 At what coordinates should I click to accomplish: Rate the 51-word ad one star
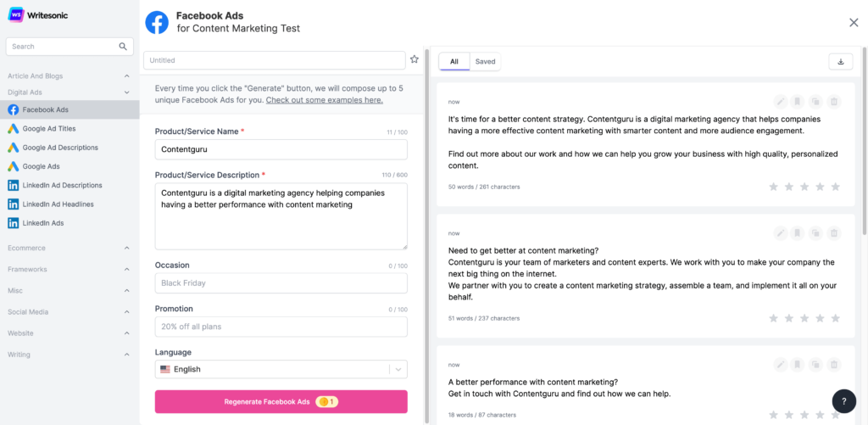pyautogui.click(x=774, y=318)
